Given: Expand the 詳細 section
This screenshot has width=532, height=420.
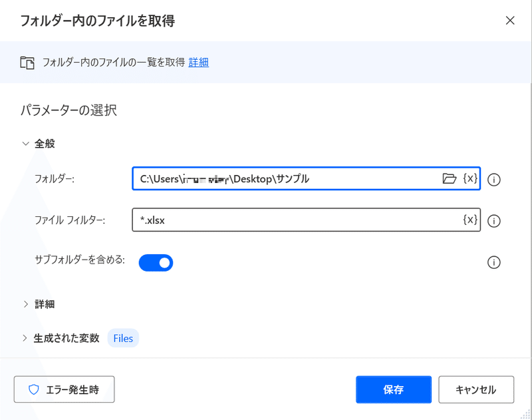Looking at the screenshot, I should point(25,304).
